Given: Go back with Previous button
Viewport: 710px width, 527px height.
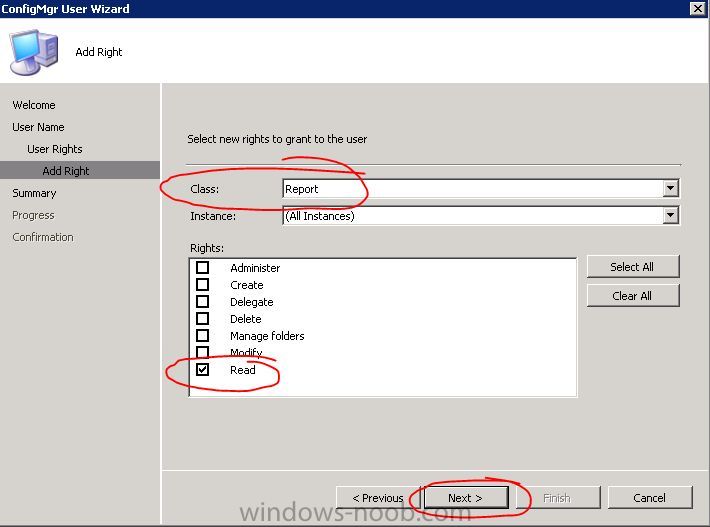Looking at the screenshot, I should coord(378,498).
